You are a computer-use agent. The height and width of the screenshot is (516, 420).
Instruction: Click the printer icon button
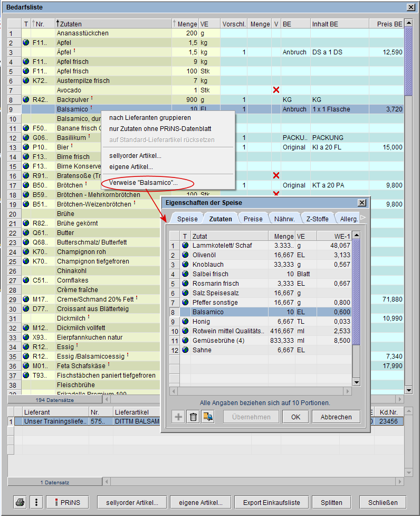tap(20, 502)
